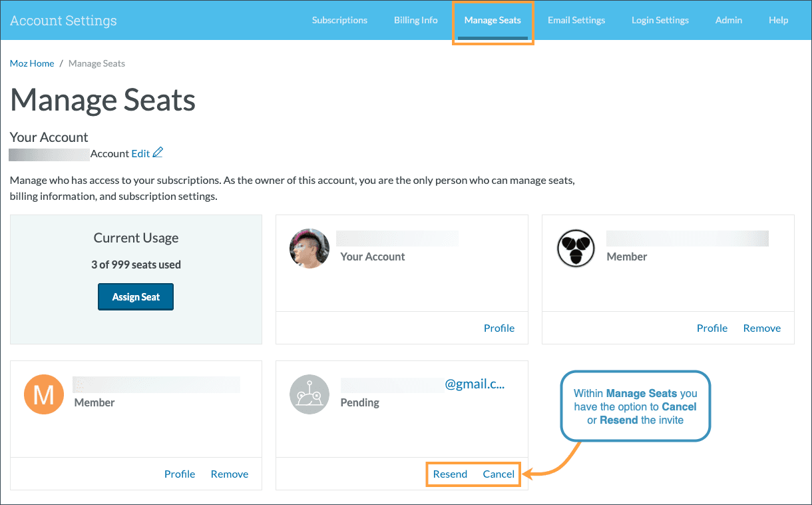Switch to the Subscriptions tab
The width and height of the screenshot is (812, 505).
(339, 20)
